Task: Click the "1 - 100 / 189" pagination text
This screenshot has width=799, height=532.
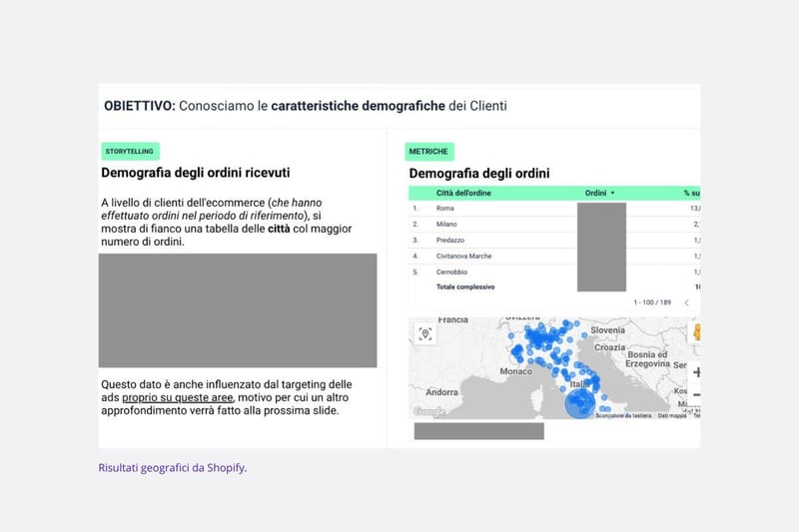Action: [x=652, y=302]
